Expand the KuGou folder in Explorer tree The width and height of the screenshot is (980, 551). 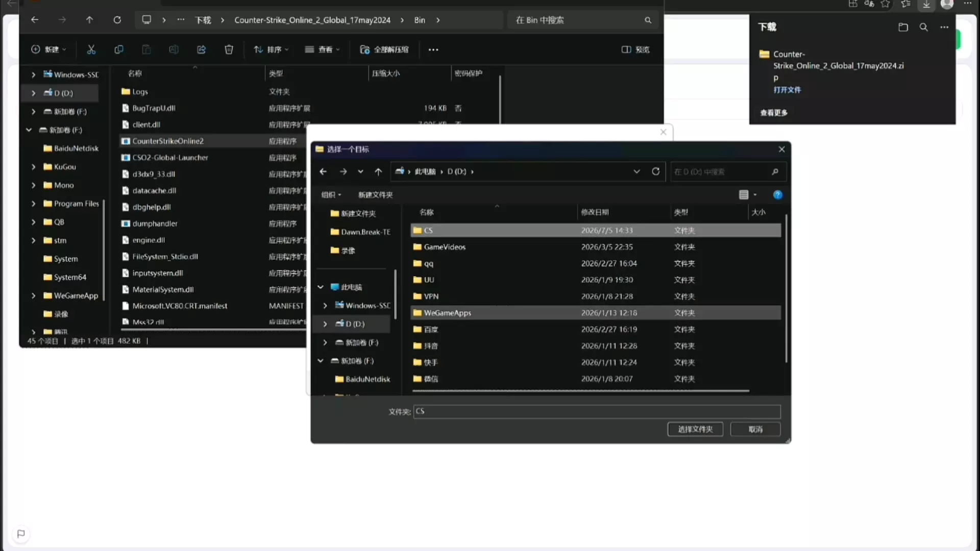coord(33,167)
